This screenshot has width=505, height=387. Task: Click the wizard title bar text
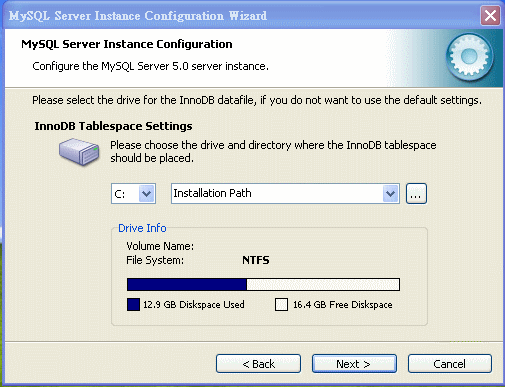click(x=138, y=16)
